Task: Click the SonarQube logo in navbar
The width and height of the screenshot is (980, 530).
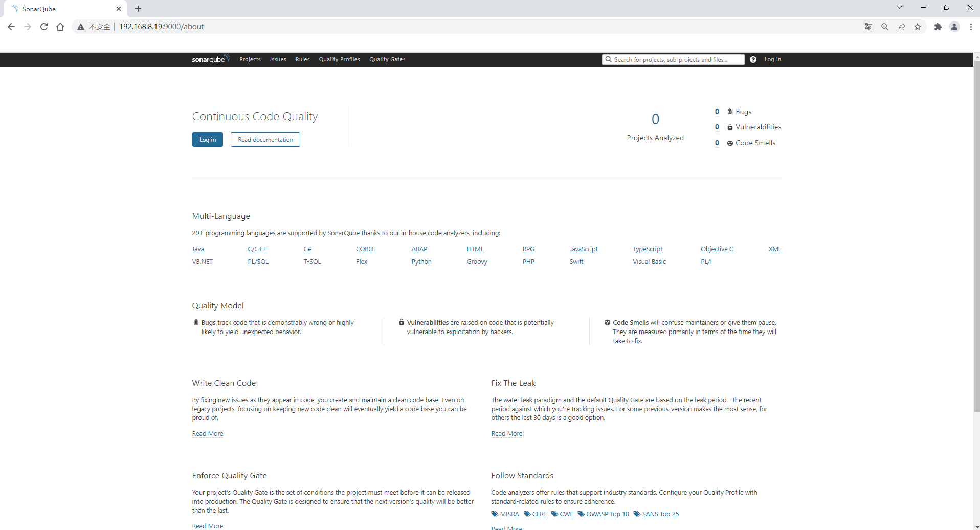Action: click(x=211, y=59)
